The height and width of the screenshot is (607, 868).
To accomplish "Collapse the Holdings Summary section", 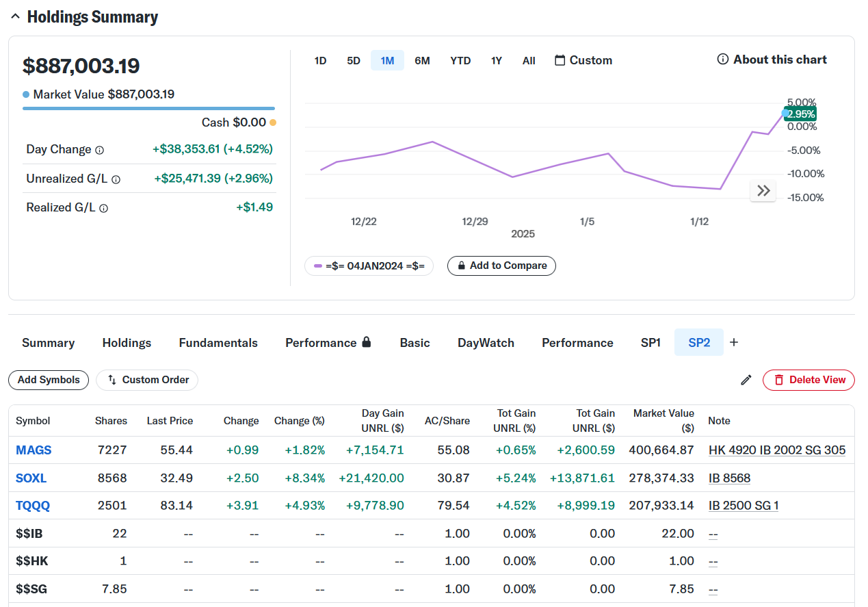I will pyautogui.click(x=15, y=18).
